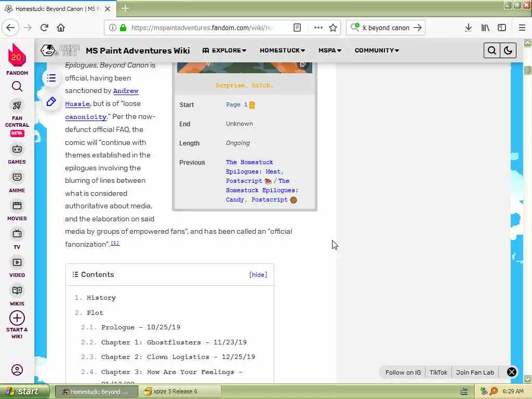Toggle the browser sidebar icon
The width and height of the screenshot is (532, 399).
pos(502,28)
